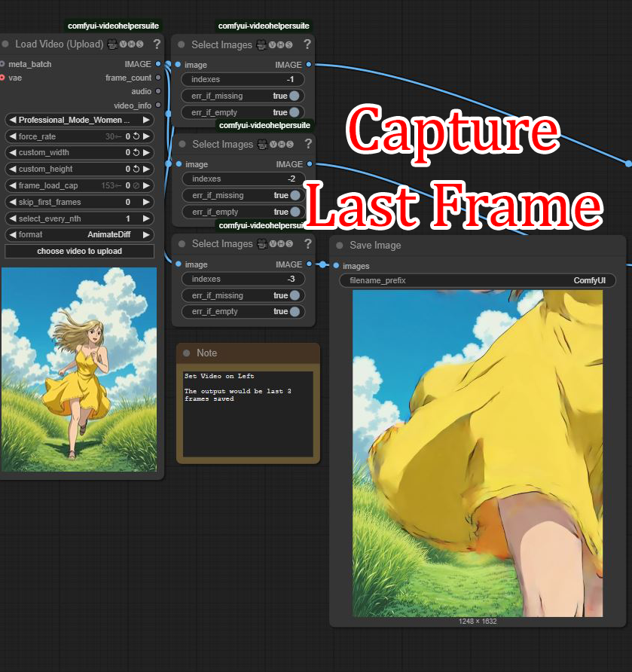Click the video_info output port
The image size is (632, 672).
(x=158, y=105)
